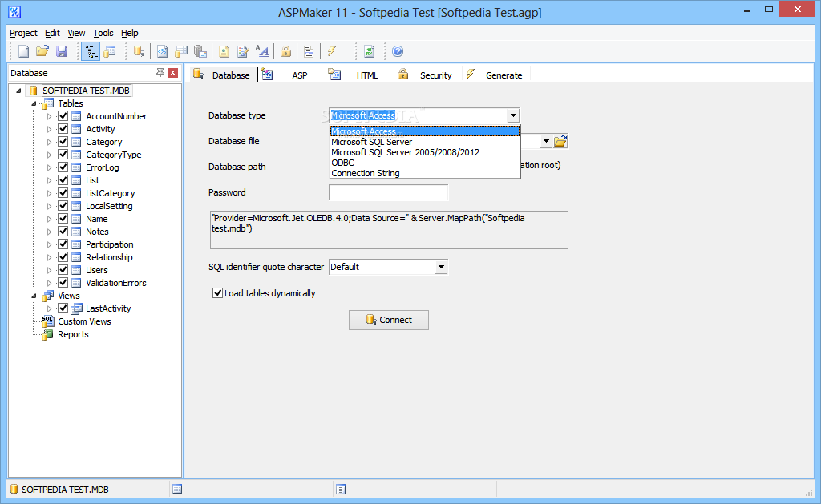Viewport: 821px width, 504px height.
Task: Click the toolbar server settings icon
Action: (x=200, y=51)
